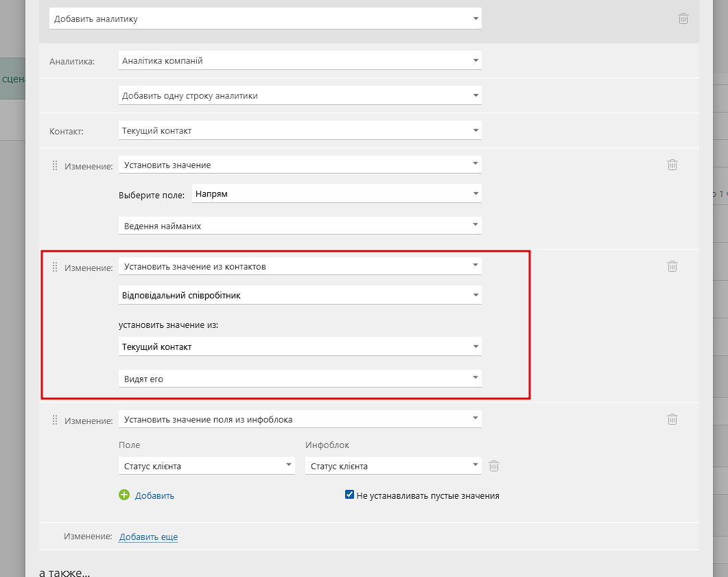Delete the 'Установить значение поля из инфоблока' row
This screenshot has width=728, height=577.
672,419
